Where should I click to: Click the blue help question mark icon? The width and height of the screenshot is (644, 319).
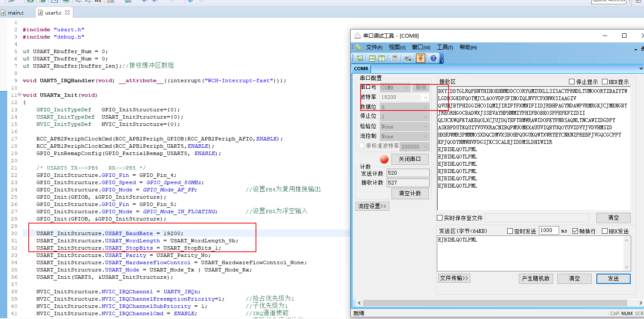click(x=433, y=58)
